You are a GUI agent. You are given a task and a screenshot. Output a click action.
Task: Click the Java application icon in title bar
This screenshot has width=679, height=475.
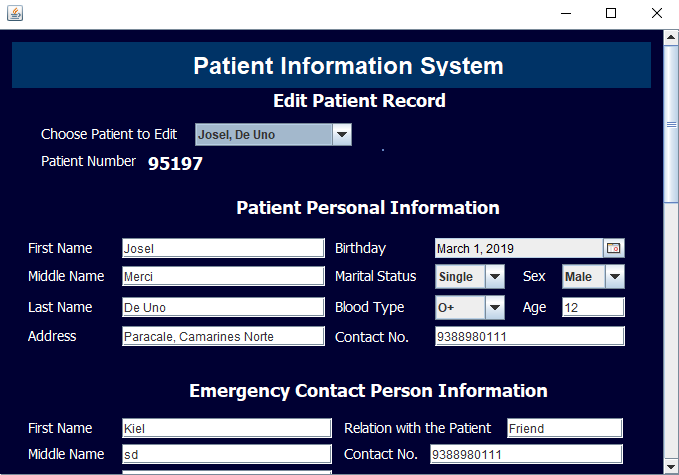pyautogui.click(x=15, y=13)
